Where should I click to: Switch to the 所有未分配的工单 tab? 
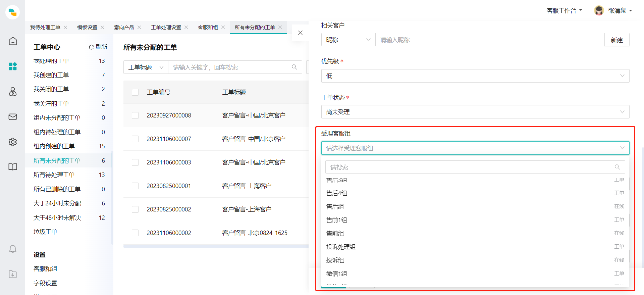255,27
